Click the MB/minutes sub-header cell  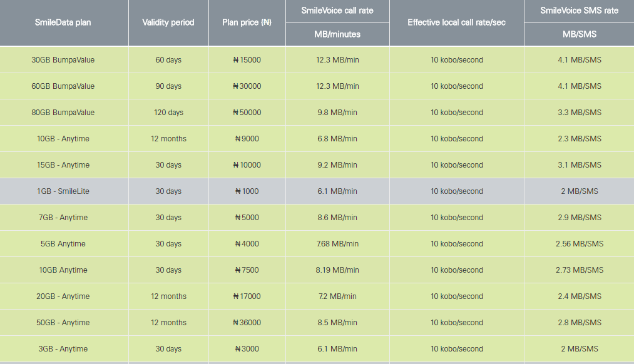click(x=337, y=34)
